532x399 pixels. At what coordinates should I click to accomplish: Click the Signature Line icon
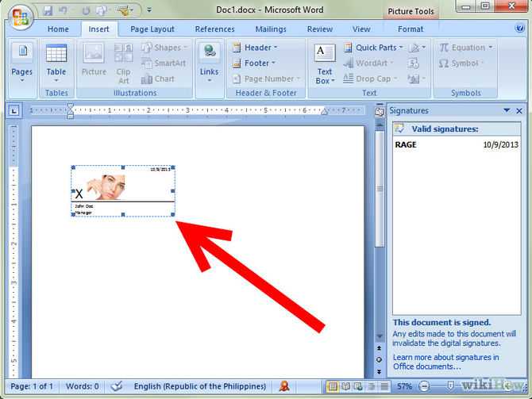(418, 48)
